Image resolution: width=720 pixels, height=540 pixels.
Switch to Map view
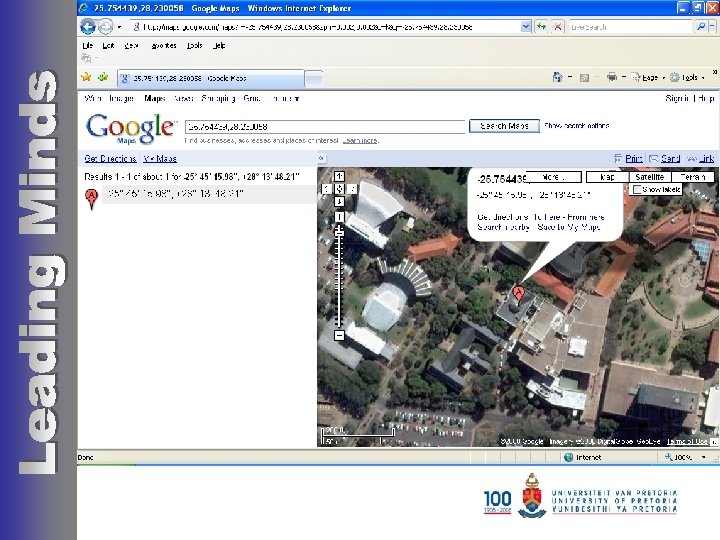(x=607, y=177)
